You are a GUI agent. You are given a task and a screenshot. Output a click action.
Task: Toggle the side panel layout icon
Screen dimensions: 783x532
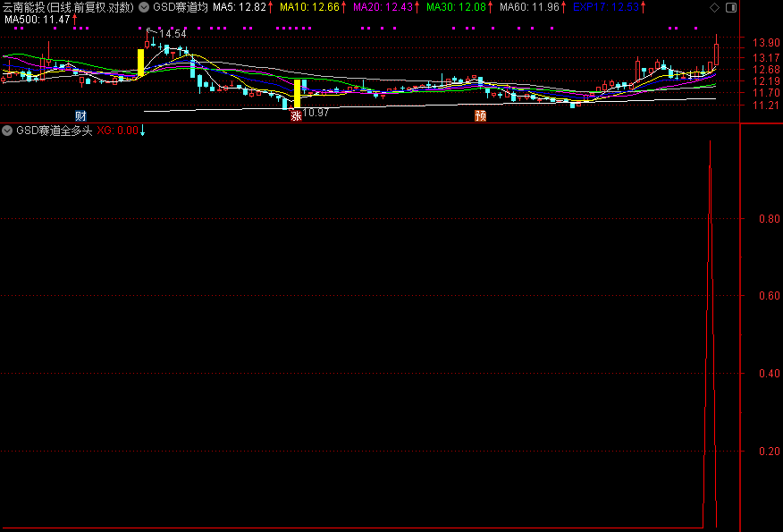[x=730, y=7]
